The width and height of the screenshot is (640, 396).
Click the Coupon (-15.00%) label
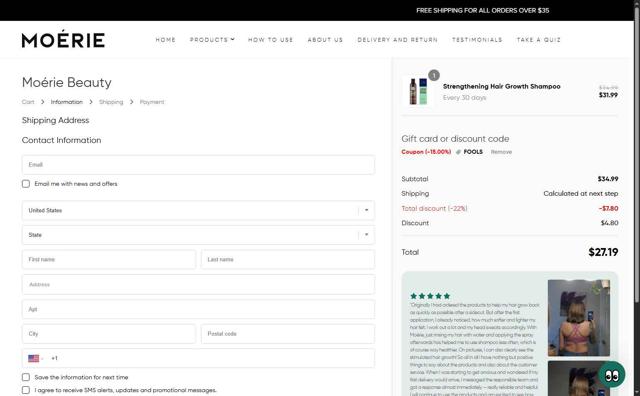426,152
